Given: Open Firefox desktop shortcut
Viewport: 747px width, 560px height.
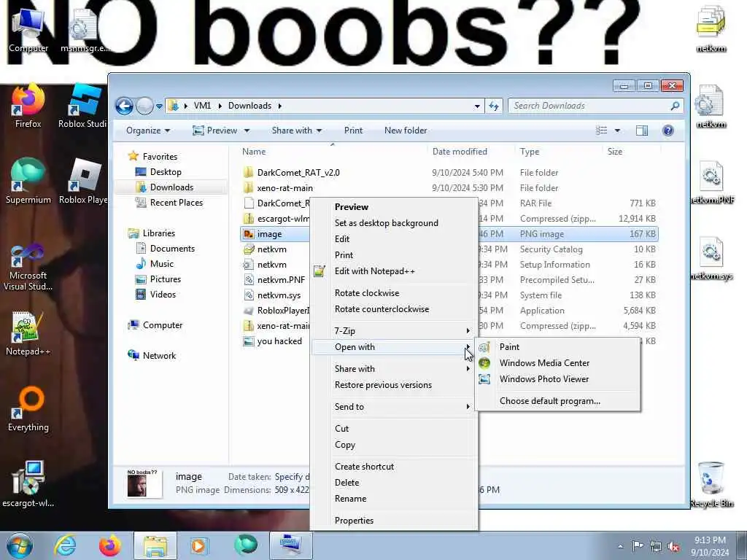Looking at the screenshot, I should point(28,106).
